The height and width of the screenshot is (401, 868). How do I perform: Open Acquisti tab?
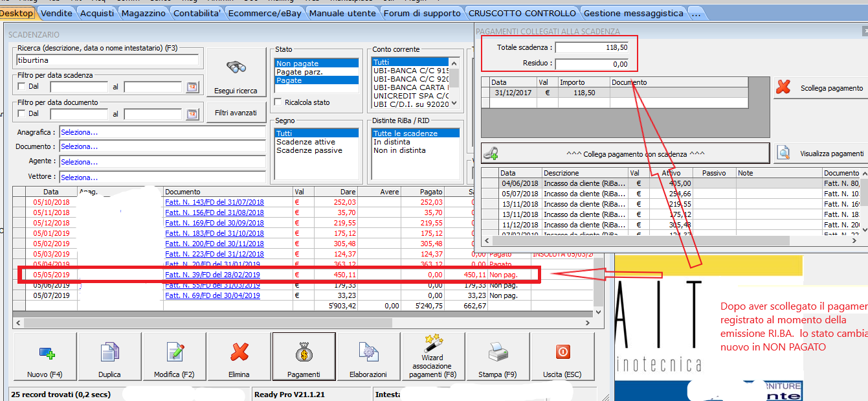click(x=97, y=13)
